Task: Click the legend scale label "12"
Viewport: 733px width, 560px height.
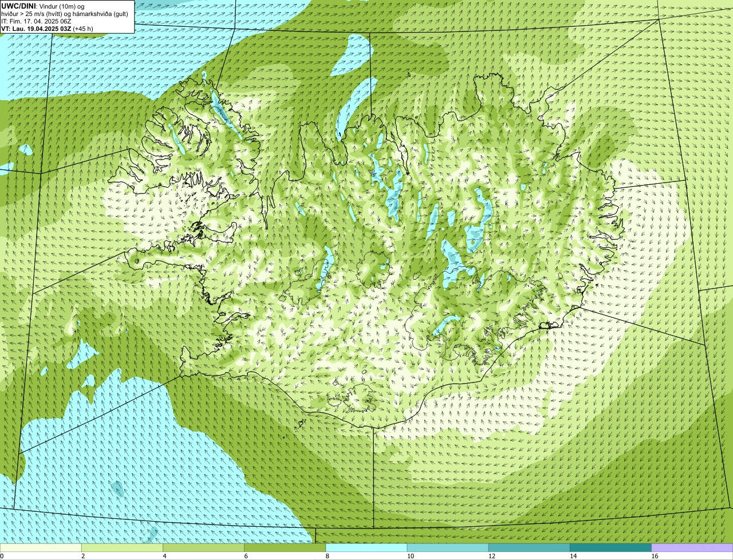Action: [491, 556]
